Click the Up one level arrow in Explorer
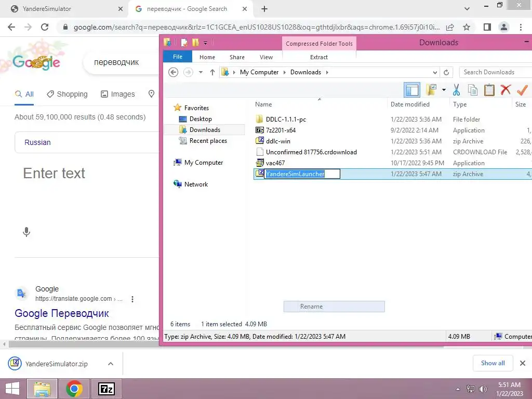The image size is (532, 399). pyautogui.click(x=212, y=72)
